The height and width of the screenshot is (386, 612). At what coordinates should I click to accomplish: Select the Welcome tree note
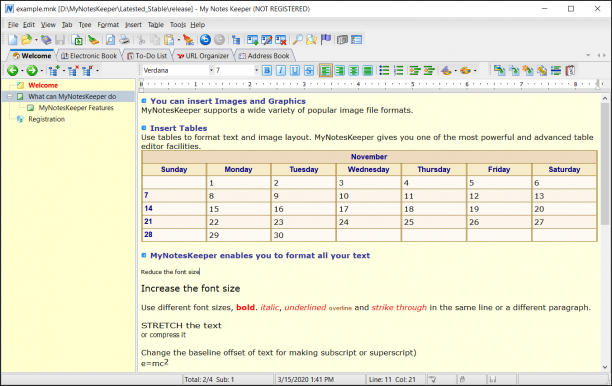point(43,85)
